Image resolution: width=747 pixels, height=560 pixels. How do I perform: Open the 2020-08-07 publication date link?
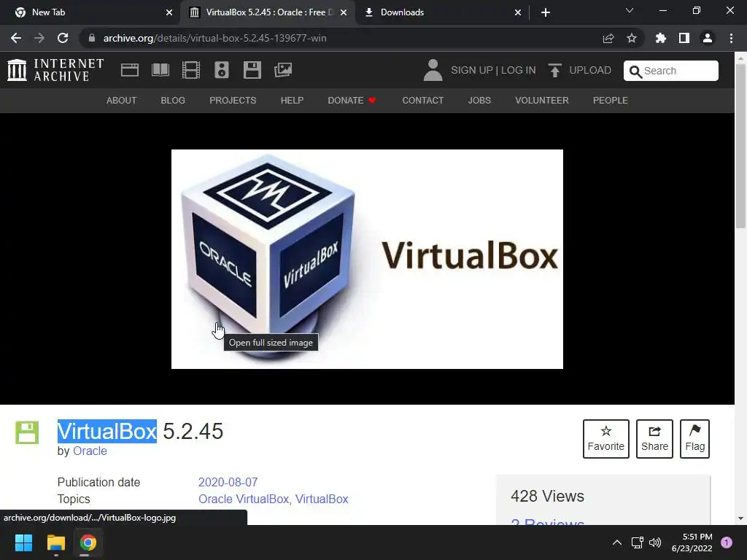pyautogui.click(x=228, y=482)
